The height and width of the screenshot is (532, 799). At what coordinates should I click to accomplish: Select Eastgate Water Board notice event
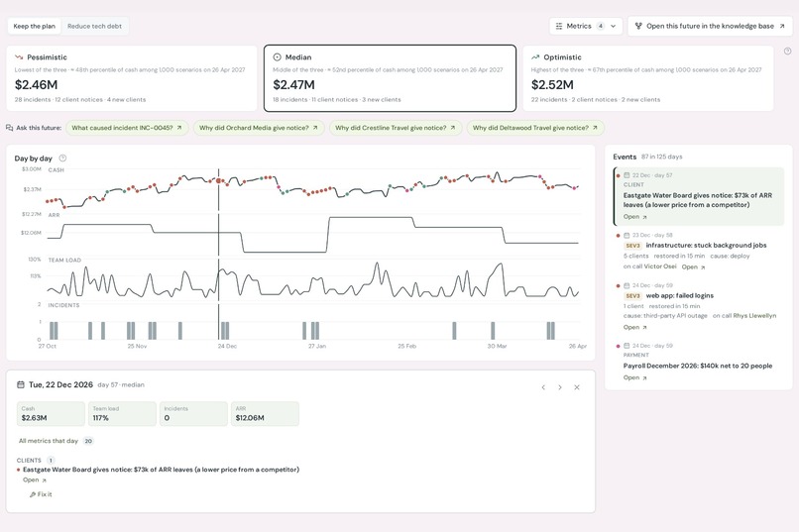click(699, 196)
